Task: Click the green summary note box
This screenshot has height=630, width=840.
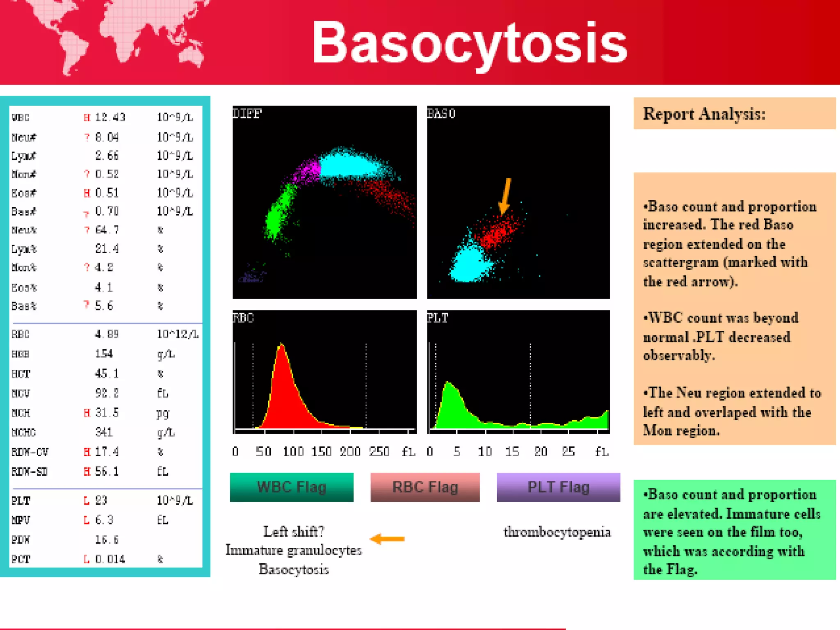Action: click(734, 530)
